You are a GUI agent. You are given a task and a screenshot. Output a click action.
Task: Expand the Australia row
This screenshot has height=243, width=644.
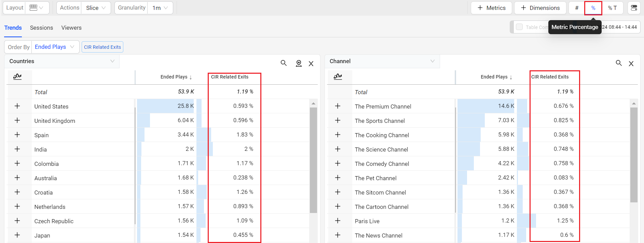click(x=17, y=178)
